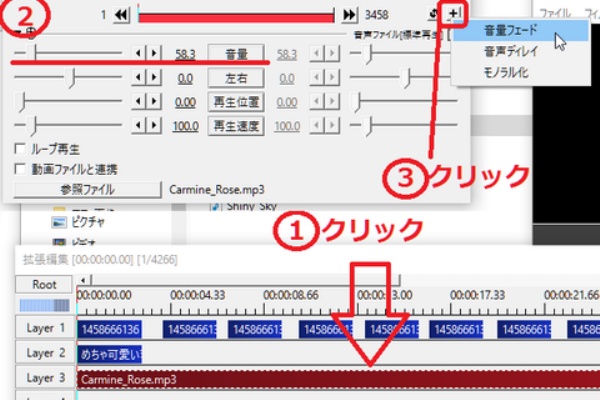Click the 00:00:04.33 mark on time ruler

(197, 295)
